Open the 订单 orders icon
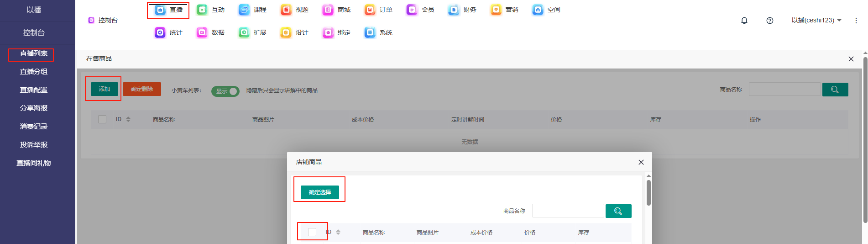 pos(370,10)
